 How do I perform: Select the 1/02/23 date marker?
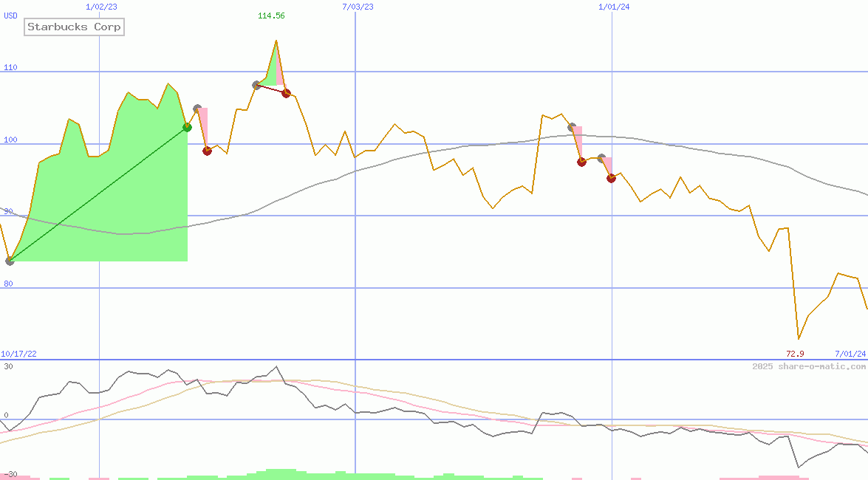click(100, 7)
